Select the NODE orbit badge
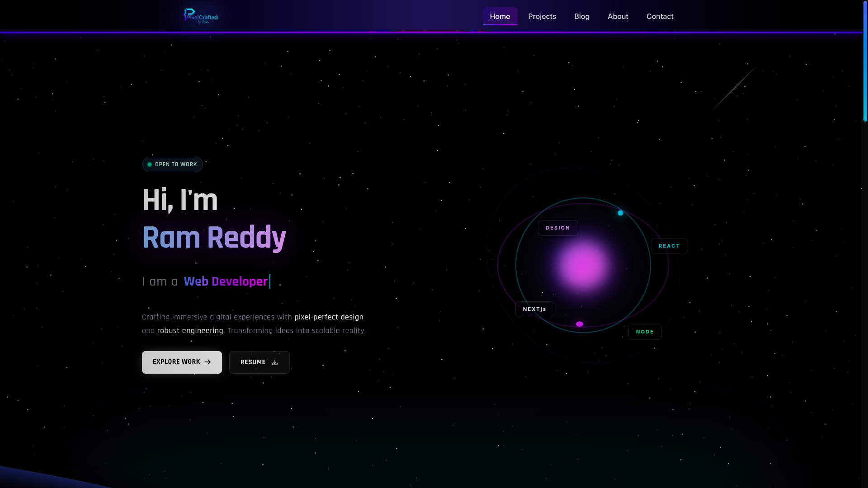 pos(645,332)
